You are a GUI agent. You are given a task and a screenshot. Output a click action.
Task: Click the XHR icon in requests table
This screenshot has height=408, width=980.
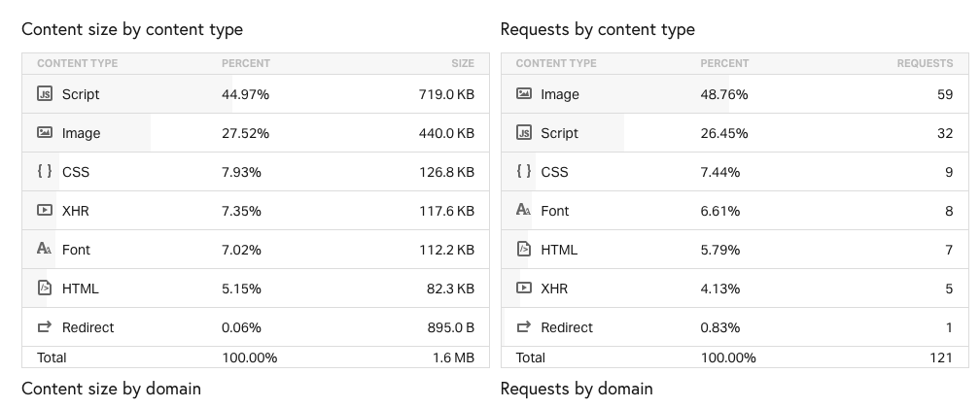click(524, 288)
